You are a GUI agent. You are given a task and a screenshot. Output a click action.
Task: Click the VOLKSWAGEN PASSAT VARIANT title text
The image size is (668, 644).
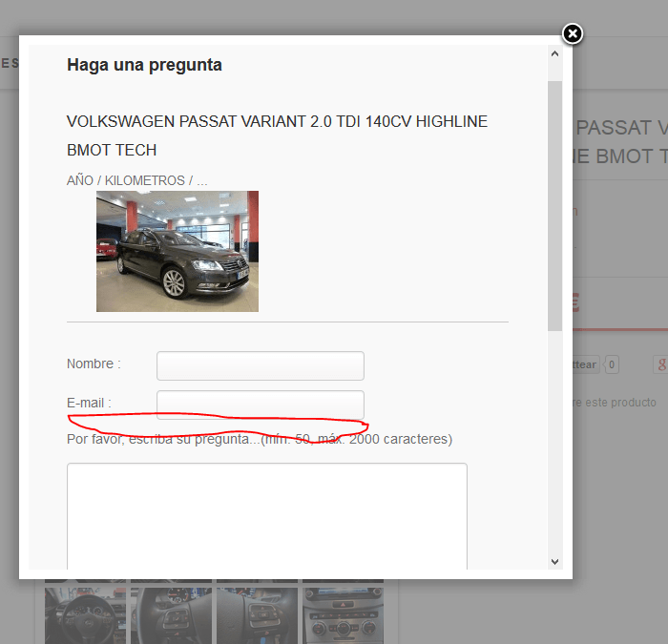pyautogui.click(x=277, y=135)
